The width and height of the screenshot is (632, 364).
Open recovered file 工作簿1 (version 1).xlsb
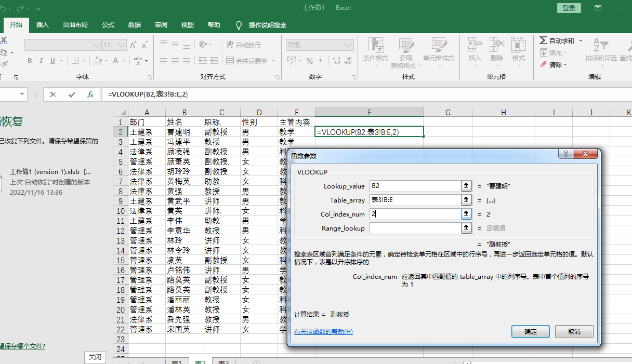click(50, 182)
